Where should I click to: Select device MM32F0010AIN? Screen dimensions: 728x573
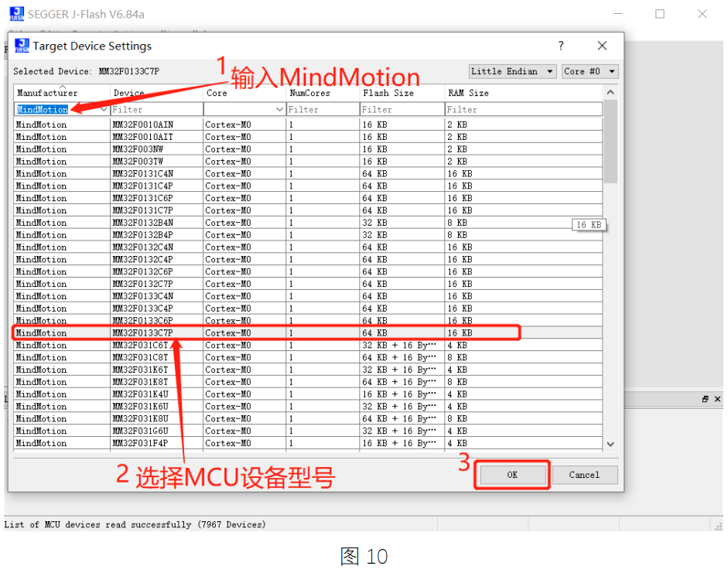(308, 124)
